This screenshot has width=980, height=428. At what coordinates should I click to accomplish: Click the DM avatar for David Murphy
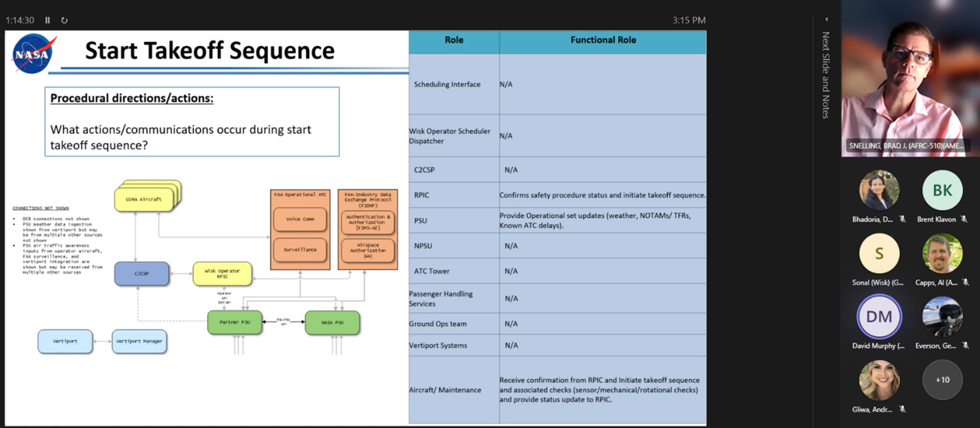(x=879, y=316)
